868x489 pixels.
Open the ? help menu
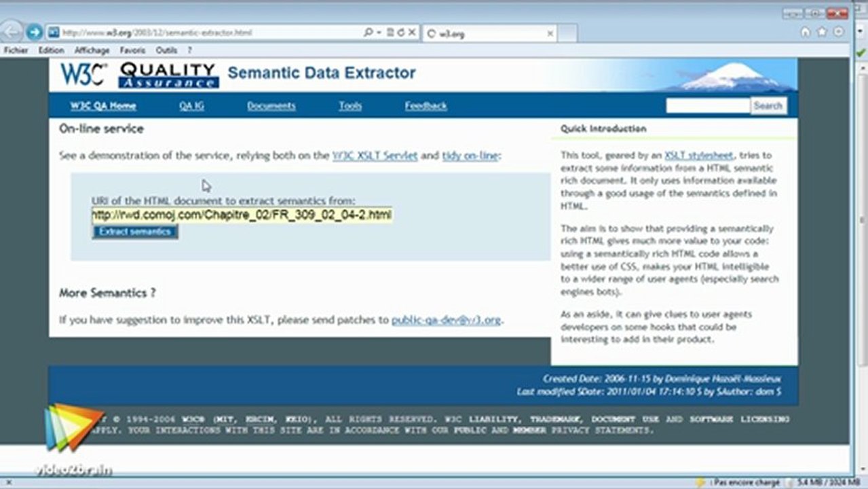point(190,50)
